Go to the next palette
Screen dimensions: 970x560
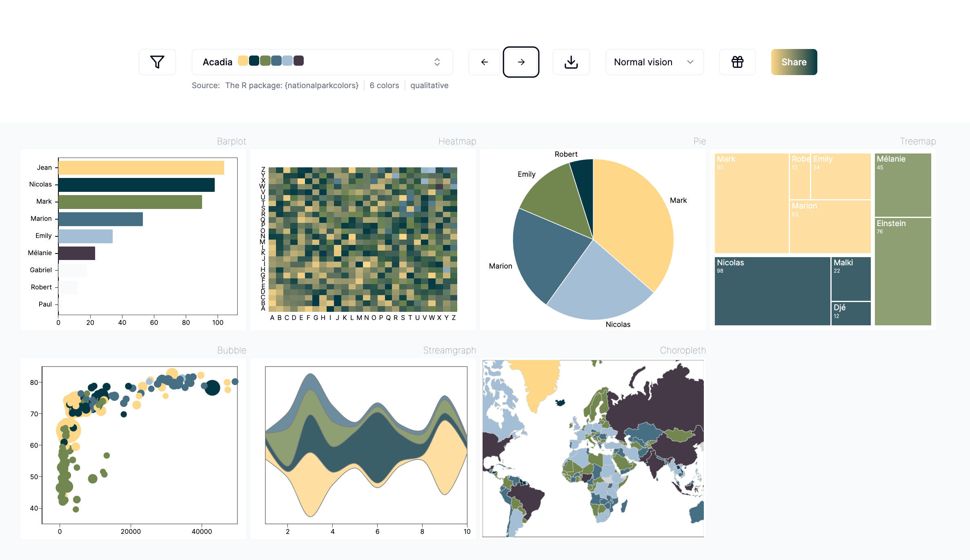tap(521, 62)
